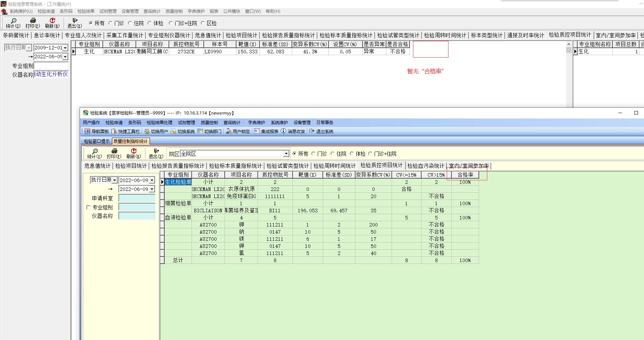Select 门诊+住院 radio in 检验系统 window

point(370,154)
